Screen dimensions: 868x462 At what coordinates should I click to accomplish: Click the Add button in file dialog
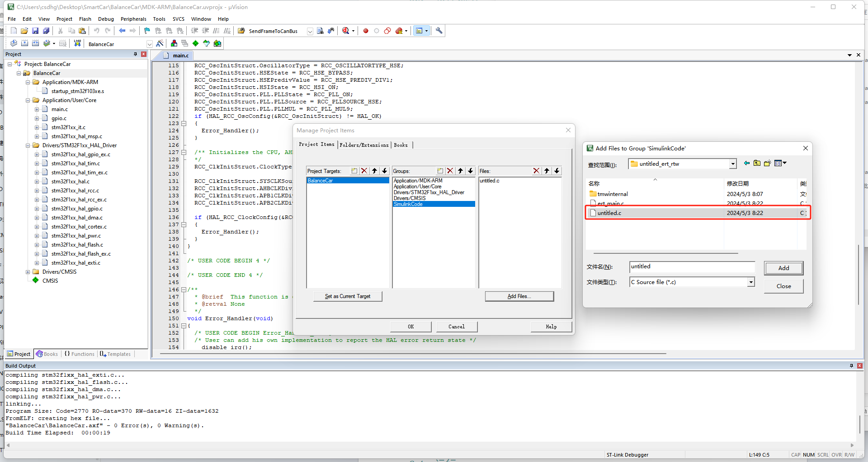click(783, 268)
